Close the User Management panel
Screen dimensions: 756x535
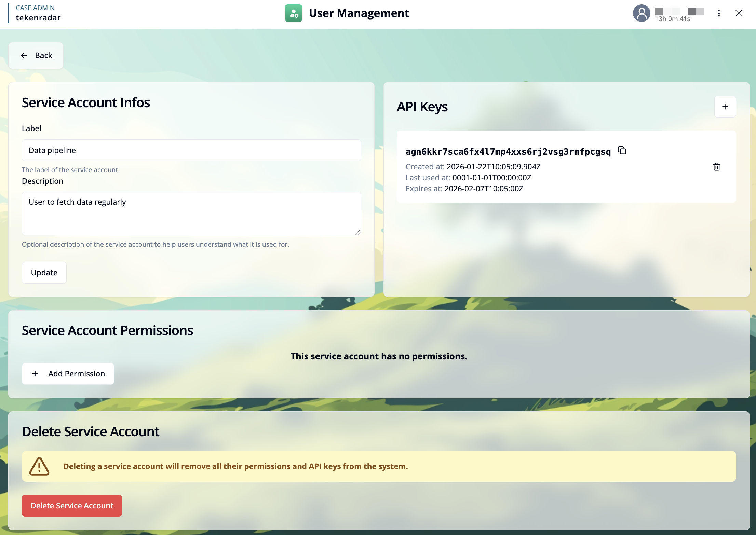coord(739,13)
